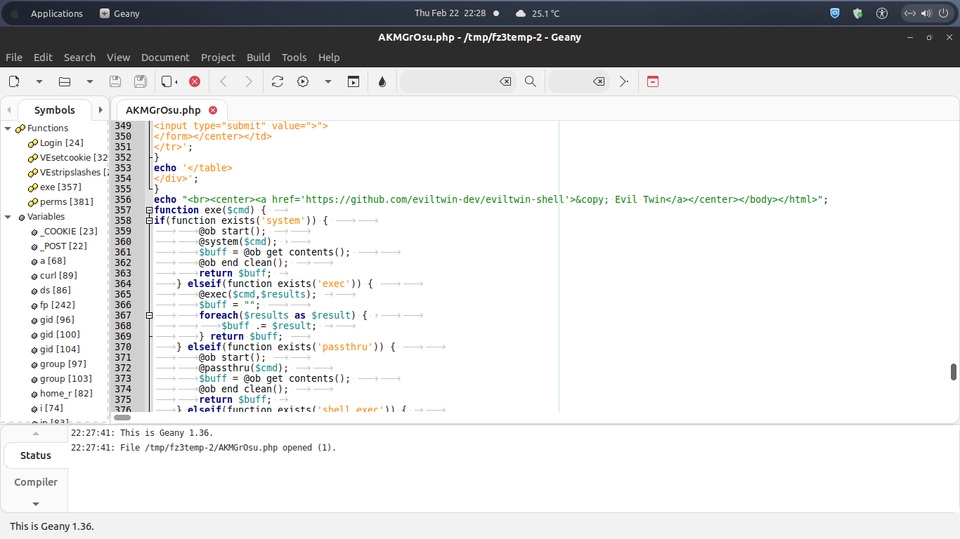Open the Search menu

(x=80, y=58)
